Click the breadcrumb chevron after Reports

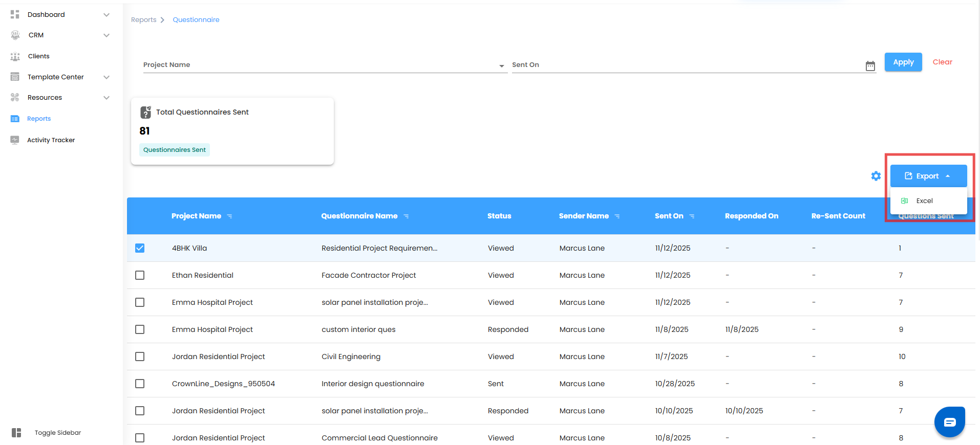[x=162, y=20]
